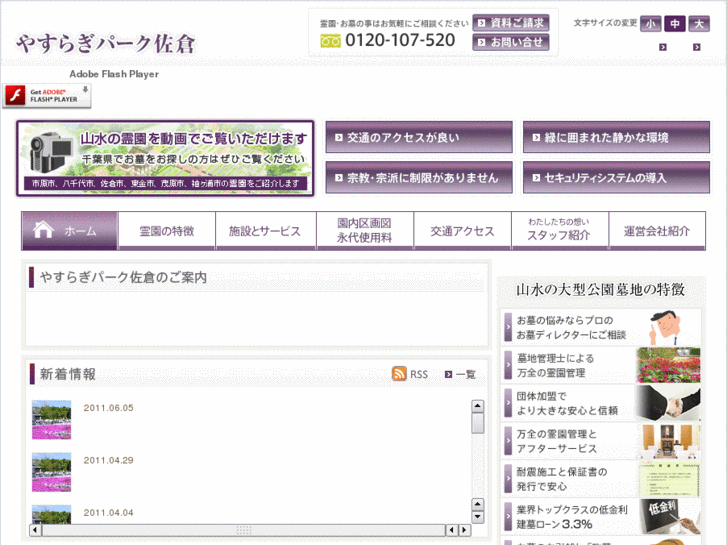Screen dimensions: 727x545
Task: Open お墓ディレクターにご相談 sidebar item
Action: pyautogui.click(x=601, y=327)
